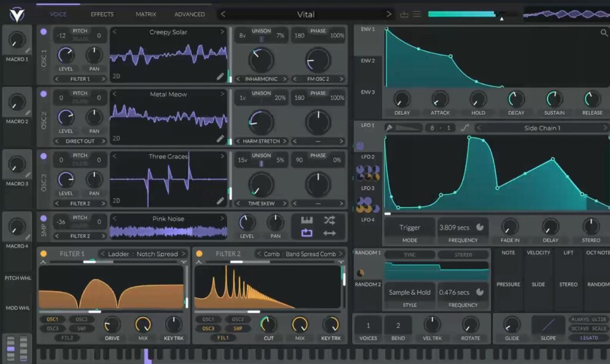This screenshot has width=610, height=364.
Task: Open the Side Chain 1 LFO preset selector
Action: [x=541, y=128]
